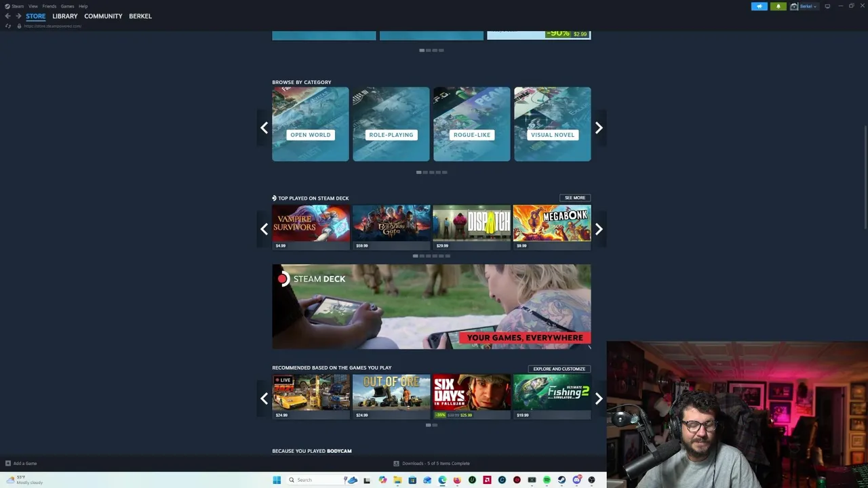Image resolution: width=868 pixels, height=488 pixels.
Task: Select recommended carousel page indicator dots
Action: point(431,425)
